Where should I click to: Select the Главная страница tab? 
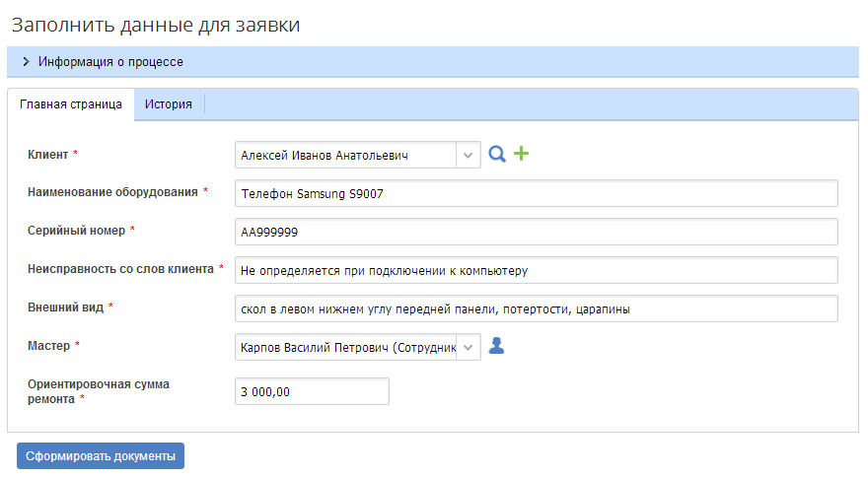tap(71, 104)
